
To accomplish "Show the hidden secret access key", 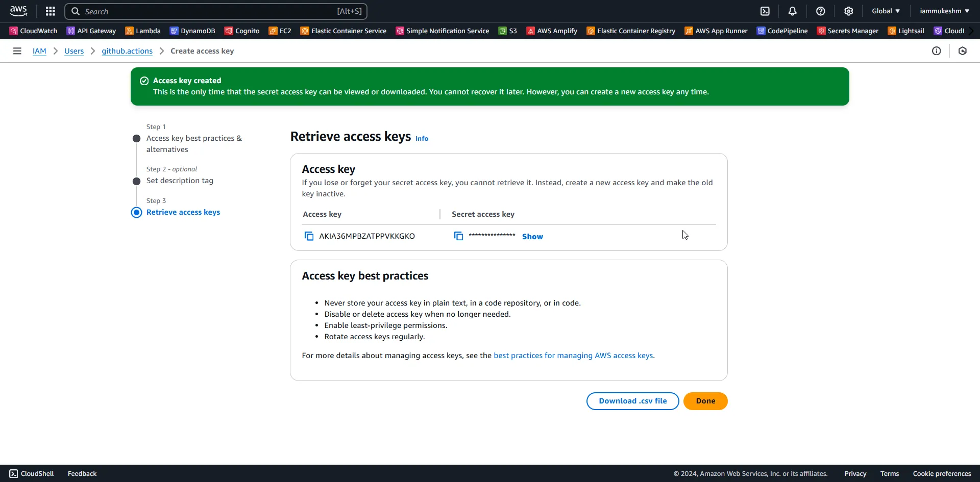I will tap(532, 236).
